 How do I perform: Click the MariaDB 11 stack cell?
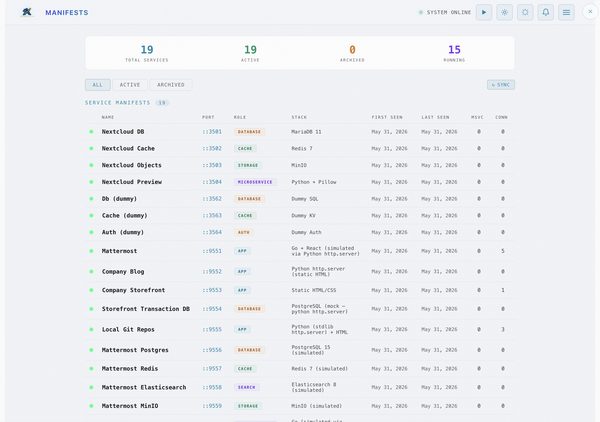click(306, 132)
